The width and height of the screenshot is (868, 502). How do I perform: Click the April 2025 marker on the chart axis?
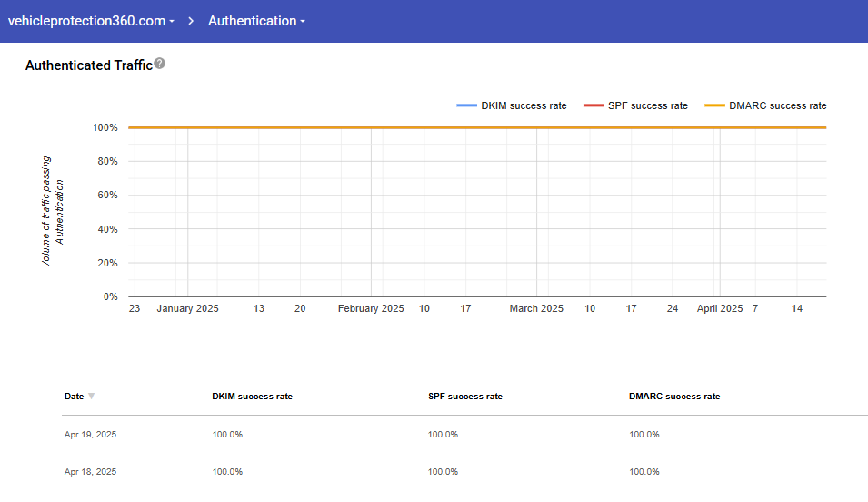click(720, 309)
